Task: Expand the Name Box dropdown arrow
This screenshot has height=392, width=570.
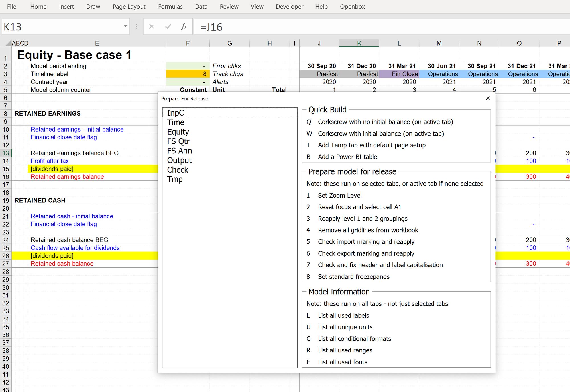Action: point(125,26)
